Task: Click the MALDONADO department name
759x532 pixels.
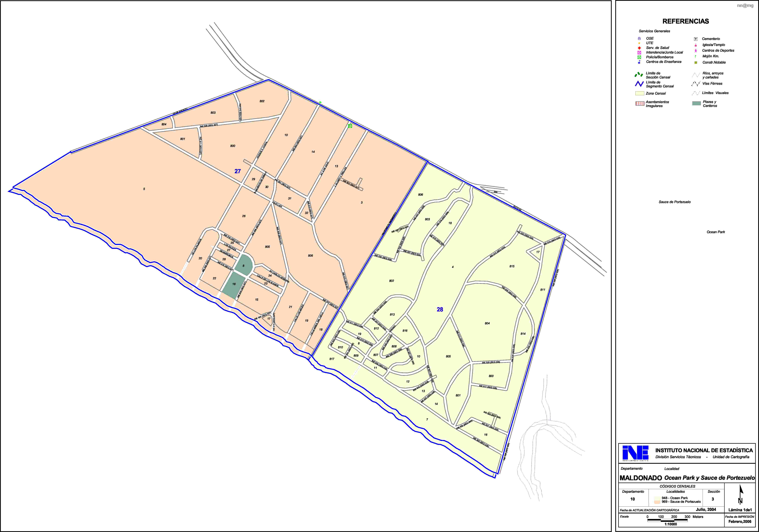Action: 641,478
